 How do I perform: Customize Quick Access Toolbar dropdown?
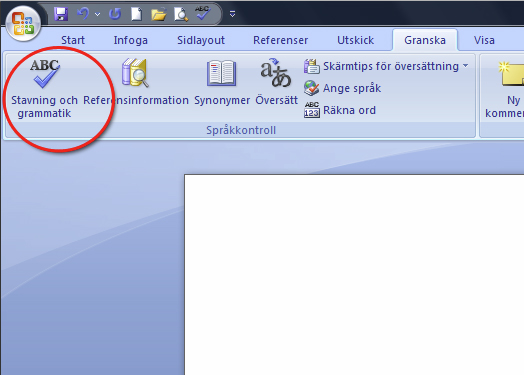(232, 14)
